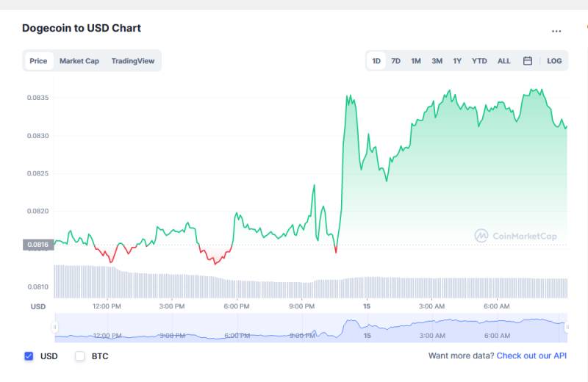Click the 0.0816 price marker label
This screenshot has height=382, width=588.
pyautogui.click(x=38, y=245)
